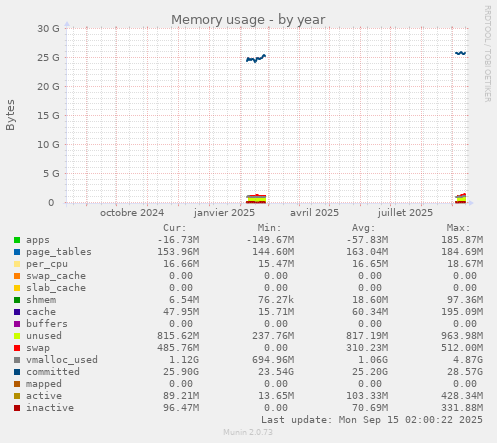Viewport: 497px width, 443px height.
Task: Click the 'janvier 2025' x-axis label
Action: (x=224, y=213)
